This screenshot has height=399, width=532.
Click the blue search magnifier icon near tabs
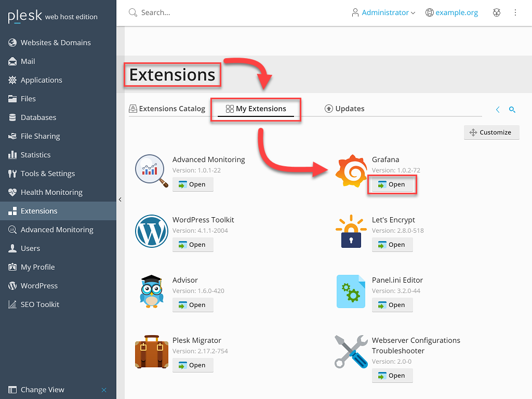512,110
